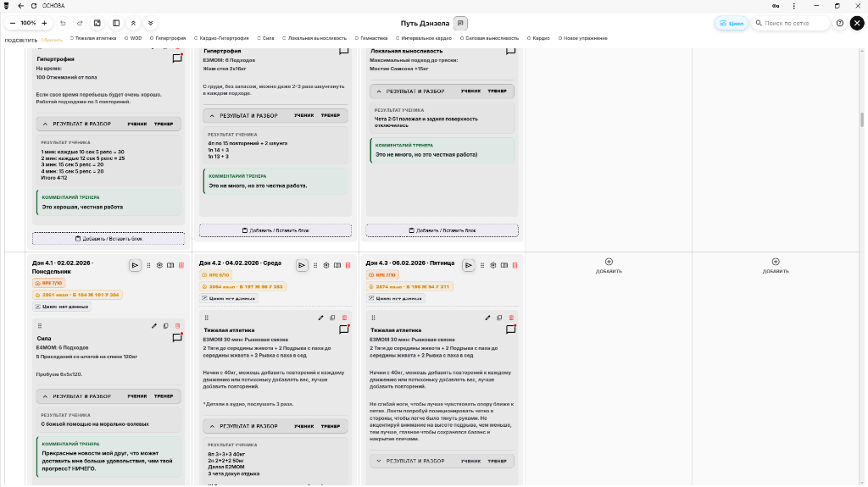Edit the Сила block with pencil icon

(154, 326)
